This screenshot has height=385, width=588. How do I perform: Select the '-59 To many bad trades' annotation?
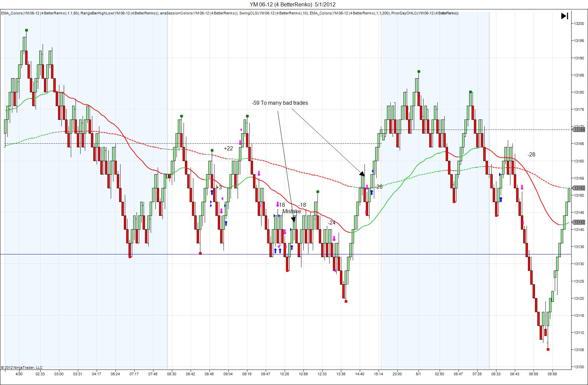(x=280, y=103)
